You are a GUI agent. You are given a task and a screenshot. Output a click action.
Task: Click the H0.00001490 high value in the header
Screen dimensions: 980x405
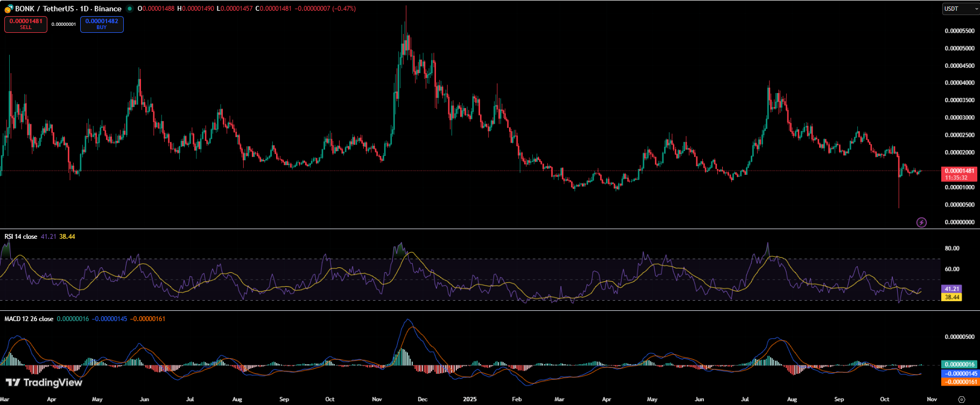196,9
